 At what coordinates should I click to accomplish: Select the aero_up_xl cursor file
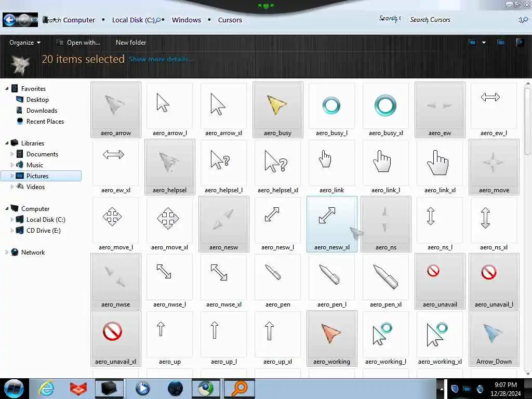[x=277, y=338]
